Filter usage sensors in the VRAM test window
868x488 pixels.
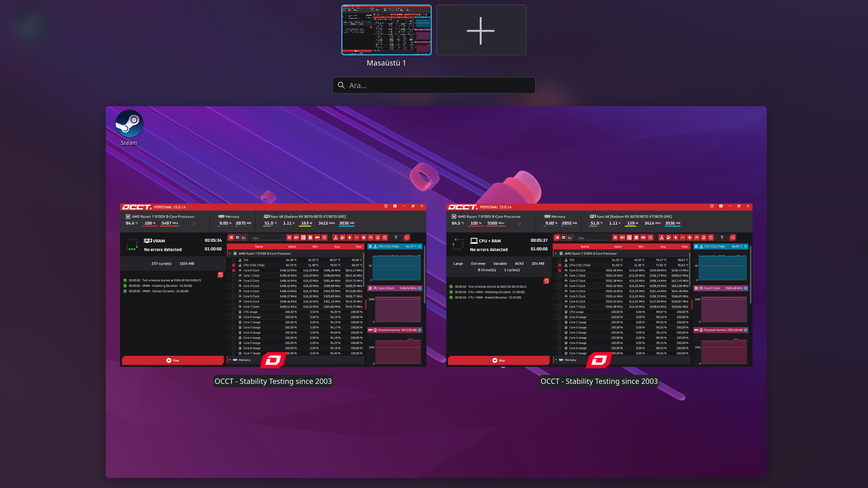tap(378, 237)
